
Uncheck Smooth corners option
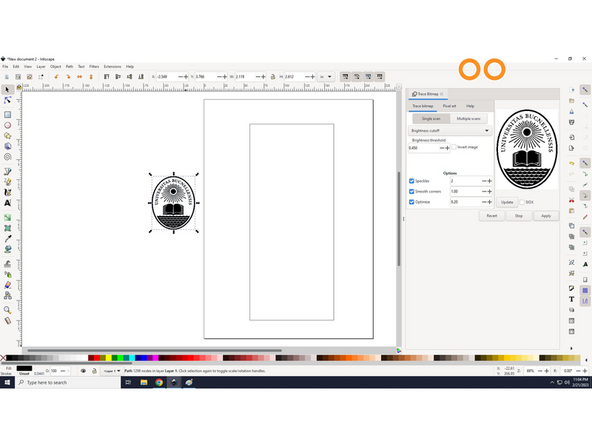412,191
